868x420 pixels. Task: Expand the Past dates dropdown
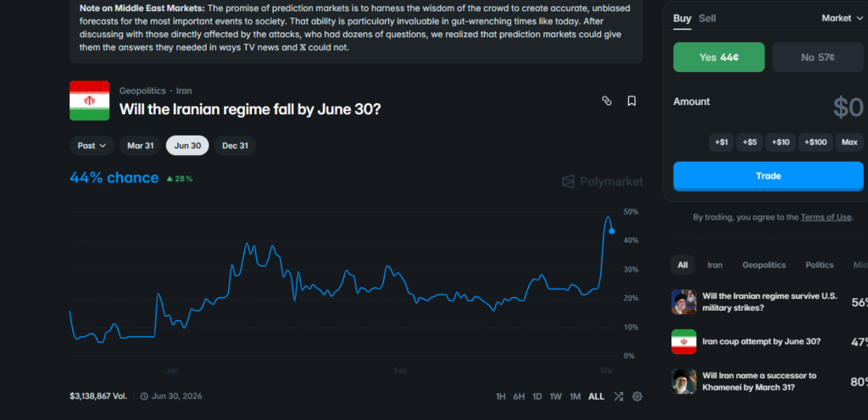92,146
